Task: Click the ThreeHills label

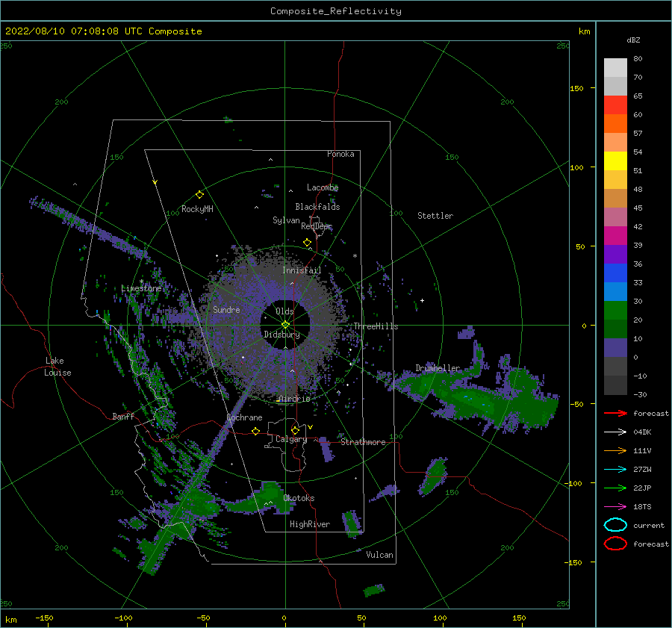Action: tap(376, 326)
